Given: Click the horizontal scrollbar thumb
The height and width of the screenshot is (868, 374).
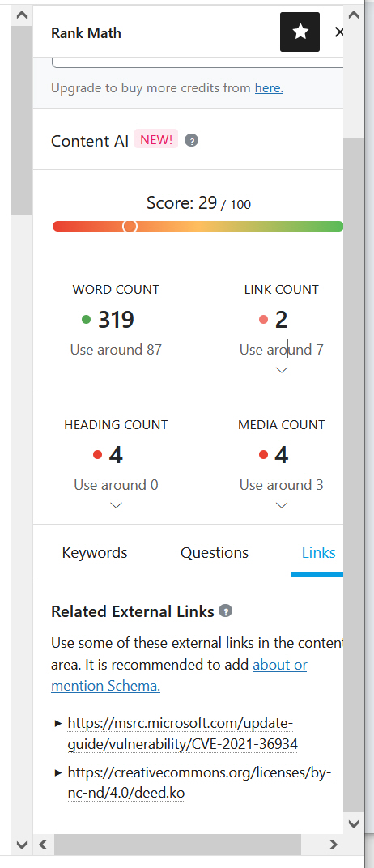Looking at the screenshot, I should pos(177,845).
